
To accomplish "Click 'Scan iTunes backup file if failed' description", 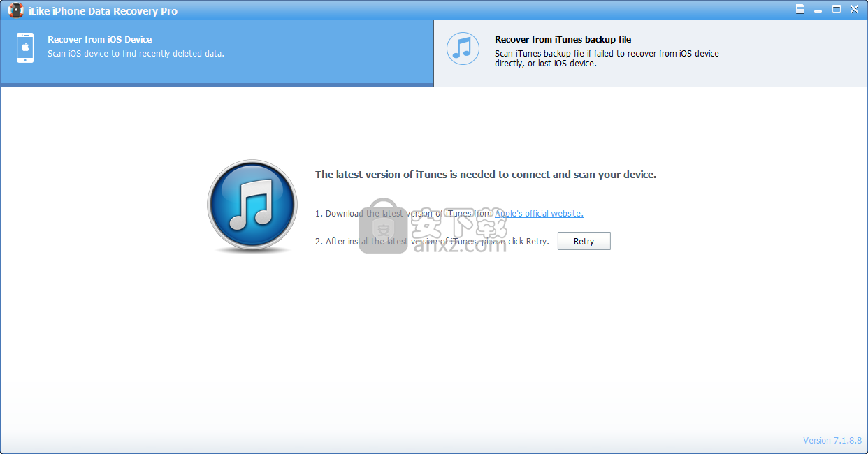I will coord(607,58).
